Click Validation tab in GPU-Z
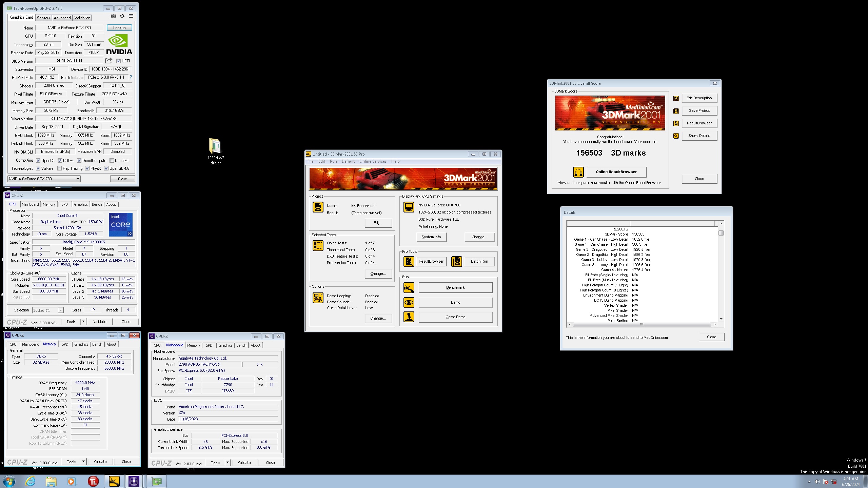The width and height of the screenshot is (868, 488). 82,18
